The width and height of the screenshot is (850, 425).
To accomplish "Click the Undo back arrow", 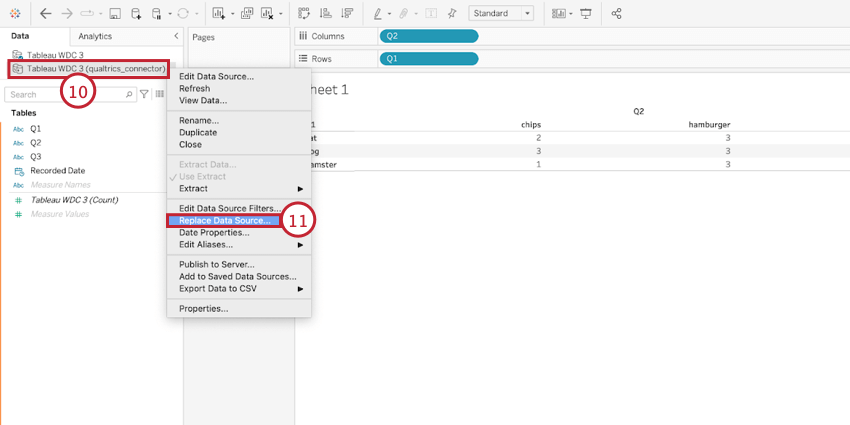I will (46, 14).
